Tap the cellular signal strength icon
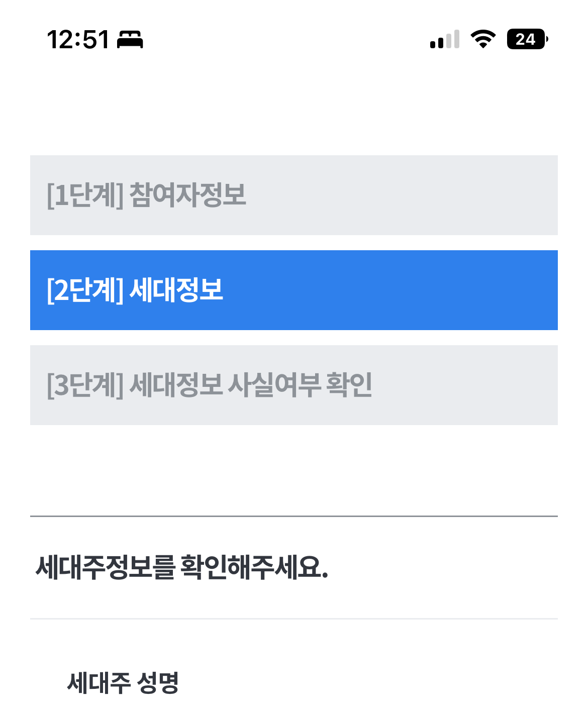588x713 pixels. pyautogui.click(x=444, y=39)
